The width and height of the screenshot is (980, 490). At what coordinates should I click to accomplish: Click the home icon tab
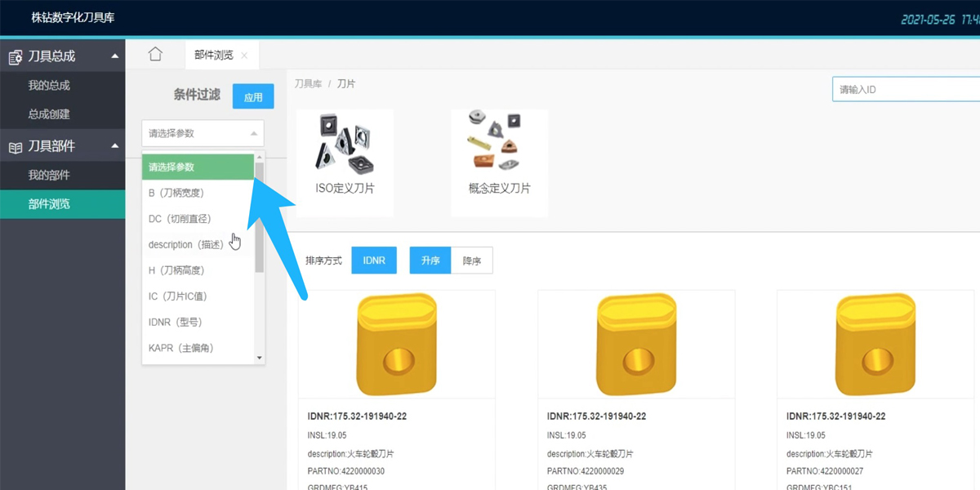click(155, 55)
